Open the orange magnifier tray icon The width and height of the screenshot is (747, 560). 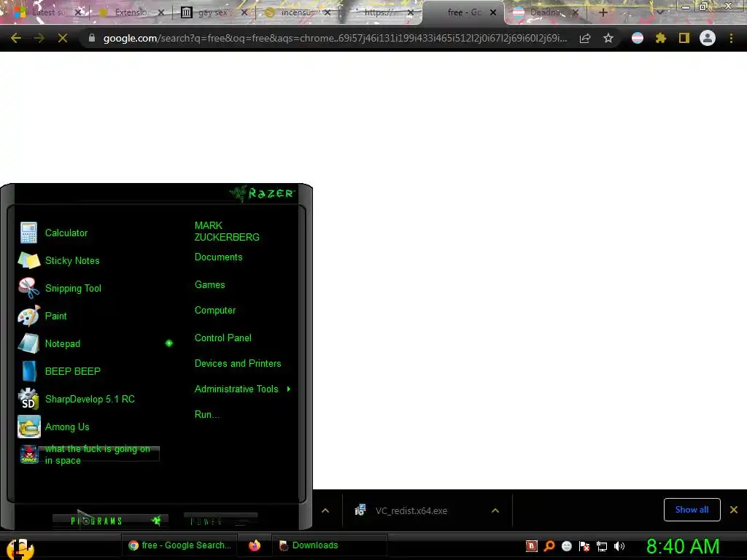(549, 546)
